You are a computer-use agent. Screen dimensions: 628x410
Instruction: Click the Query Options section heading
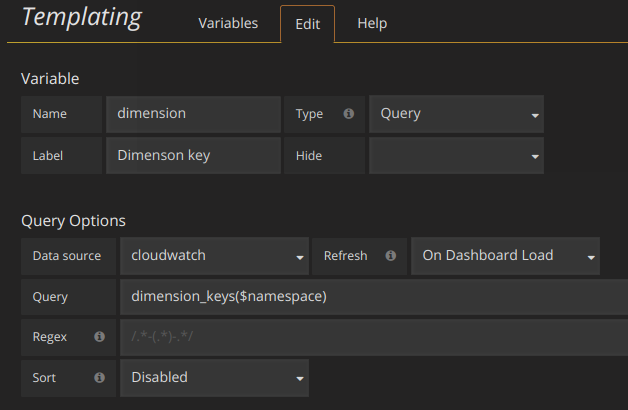pos(74,220)
